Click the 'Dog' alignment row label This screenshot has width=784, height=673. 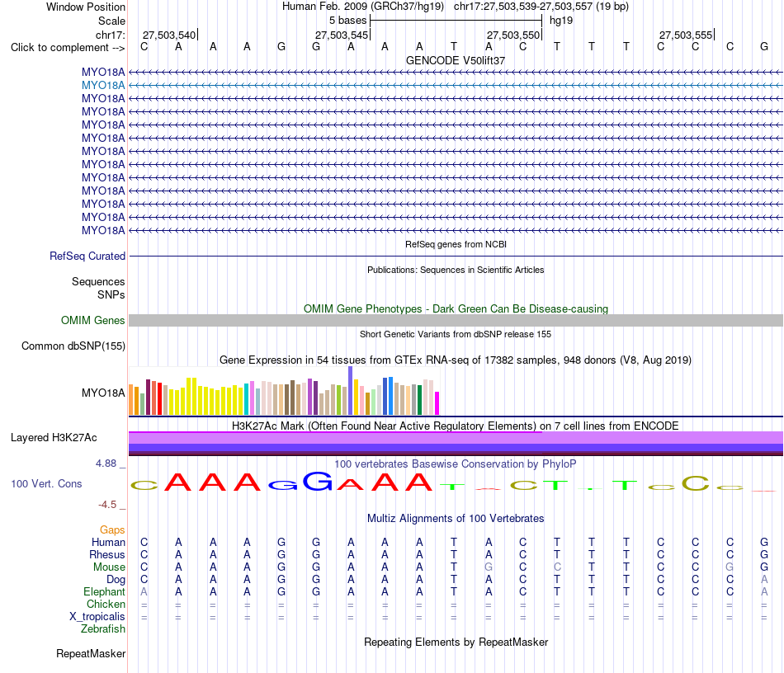click(x=116, y=580)
